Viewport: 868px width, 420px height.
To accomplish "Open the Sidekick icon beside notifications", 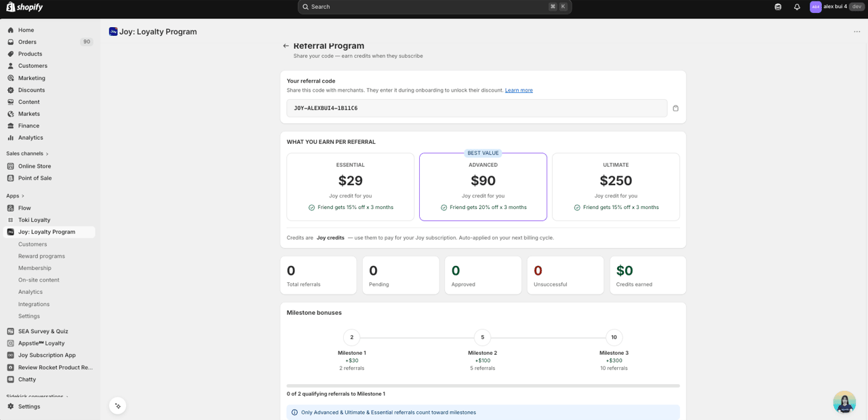I will click(778, 7).
